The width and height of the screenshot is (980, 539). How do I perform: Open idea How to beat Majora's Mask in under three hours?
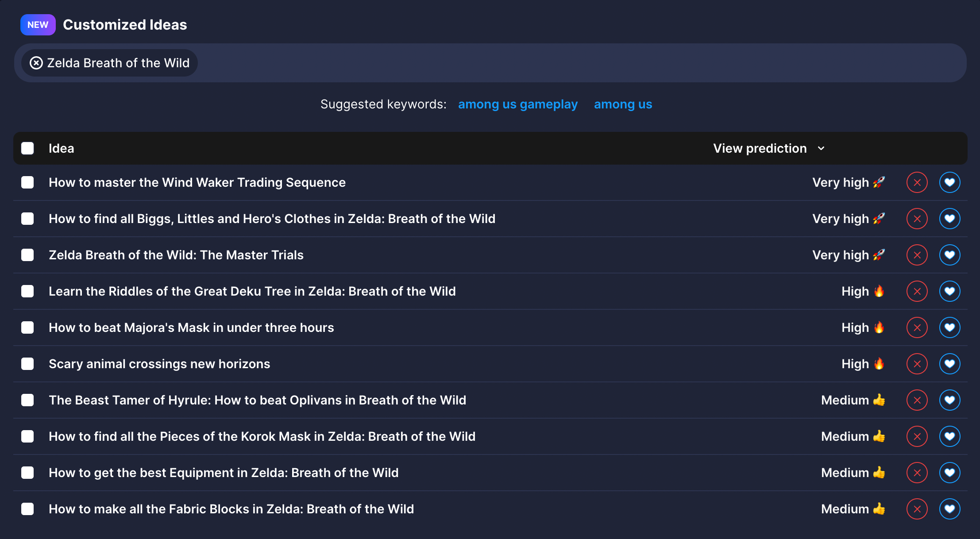[x=191, y=327]
